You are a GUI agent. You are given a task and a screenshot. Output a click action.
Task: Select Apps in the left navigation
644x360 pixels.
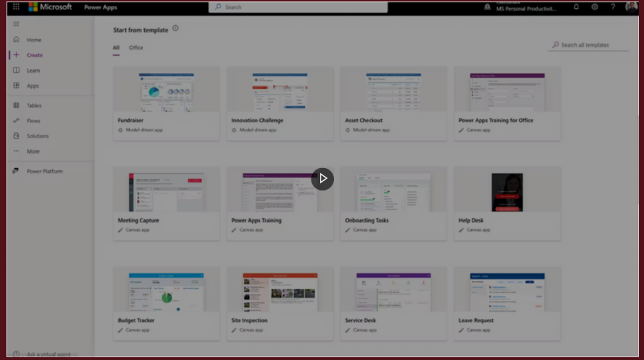point(32,85)
